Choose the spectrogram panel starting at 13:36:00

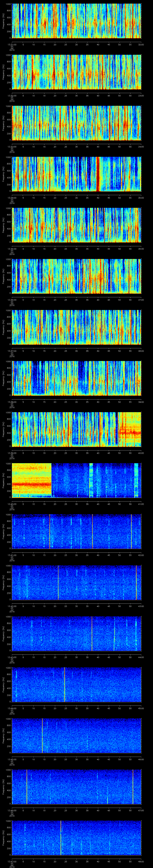coord(77,276)
